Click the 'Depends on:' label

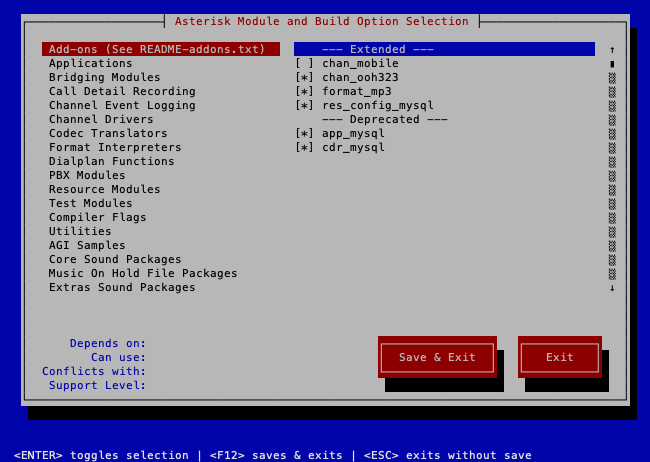[108, 343]
